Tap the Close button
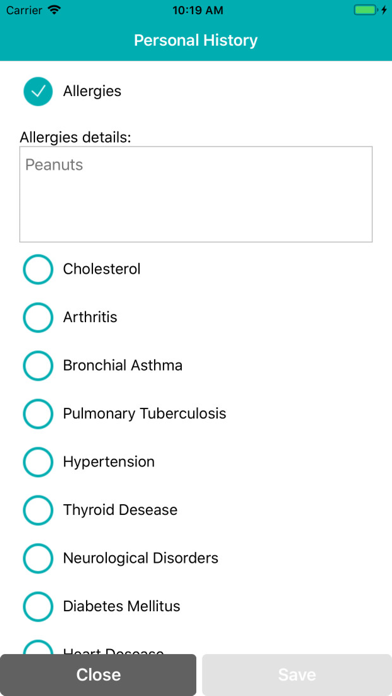 [x=98, y=675]
